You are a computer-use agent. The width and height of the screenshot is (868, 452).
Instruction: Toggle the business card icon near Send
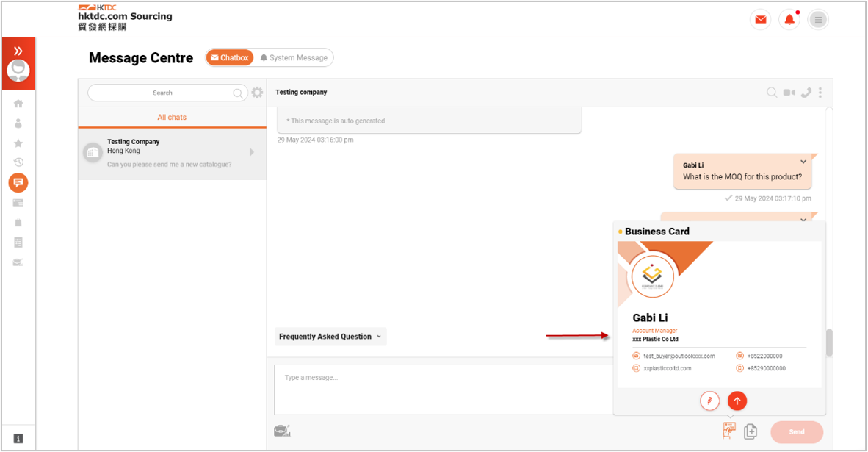729,431
